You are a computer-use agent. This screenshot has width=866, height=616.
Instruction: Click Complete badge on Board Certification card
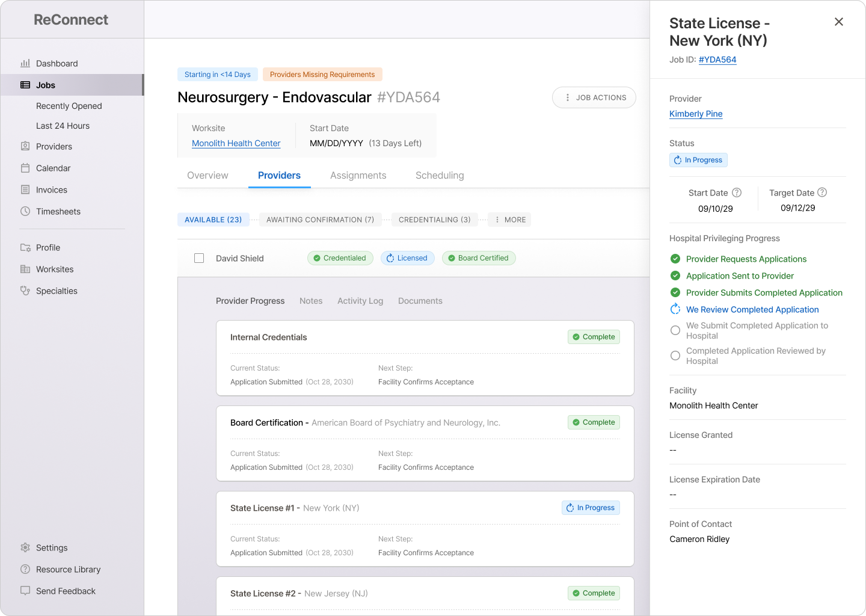594,422
